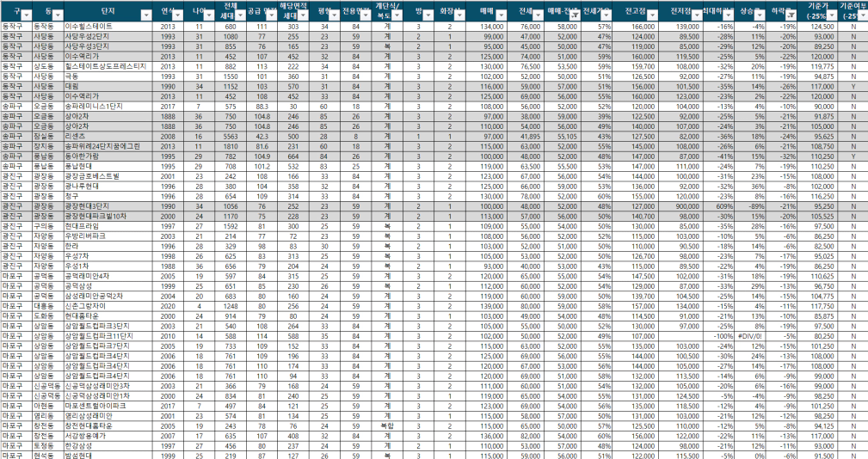Select the 900,000 cell in 전저점 column
The width and height of the screenshot is (868, 459).
point(680,206)
